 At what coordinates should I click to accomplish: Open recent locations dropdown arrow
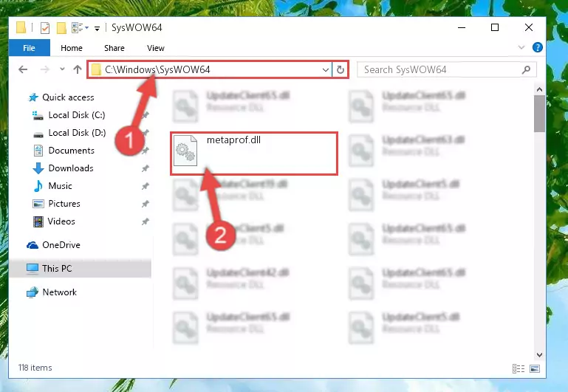(62, 69)
